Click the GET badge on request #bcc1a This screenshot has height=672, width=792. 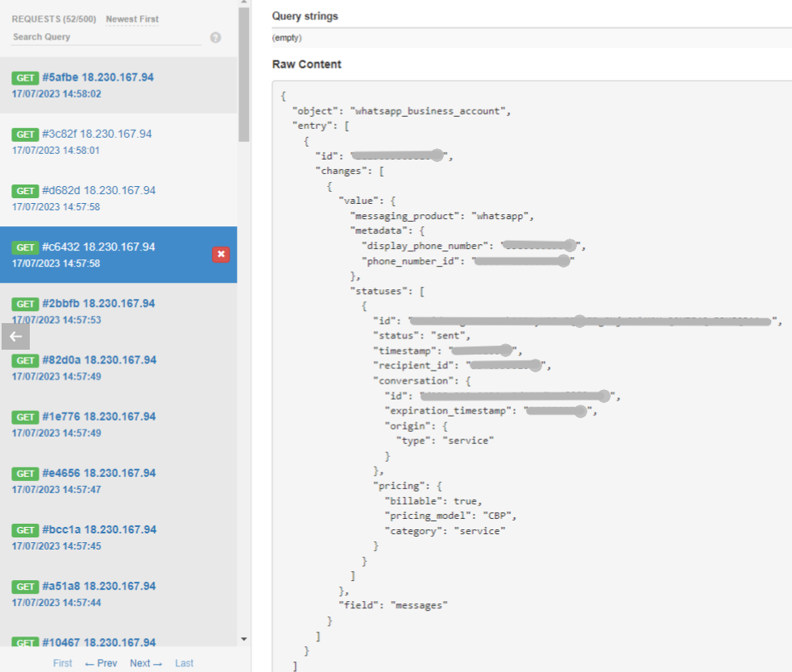pos(25,529)
